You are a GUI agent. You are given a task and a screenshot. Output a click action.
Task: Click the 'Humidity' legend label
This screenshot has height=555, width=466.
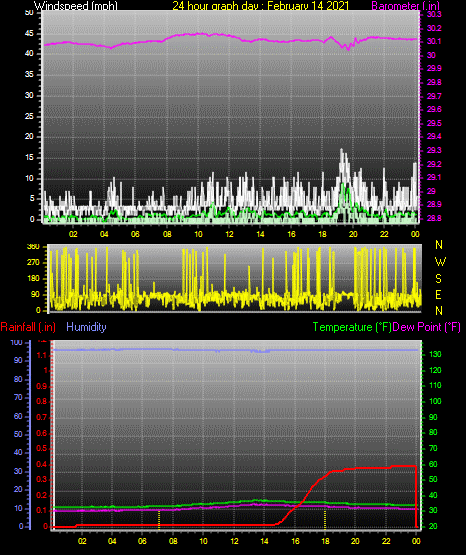[86, 327]
